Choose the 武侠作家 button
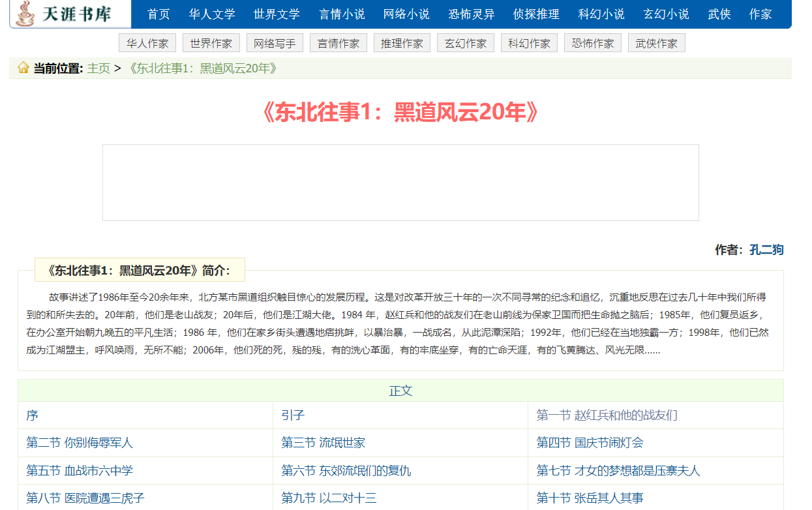 (656, 44)
